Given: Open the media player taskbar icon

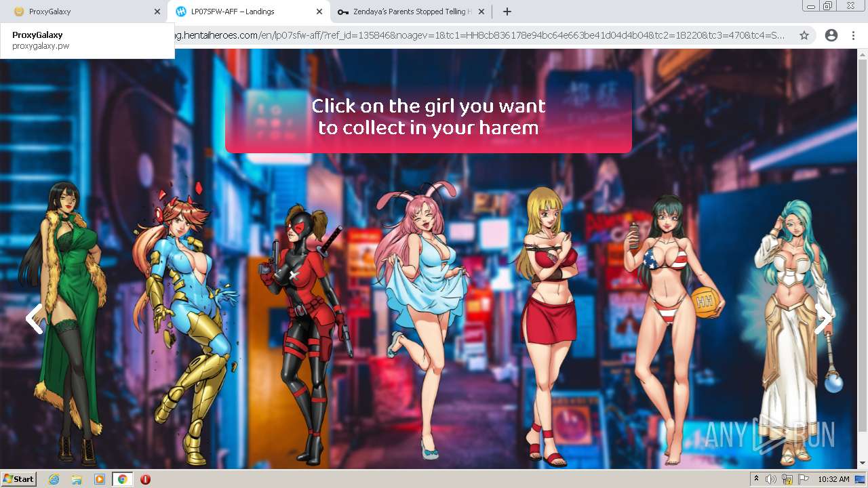Looking at the screenshot, I should (x=100, y=479).
